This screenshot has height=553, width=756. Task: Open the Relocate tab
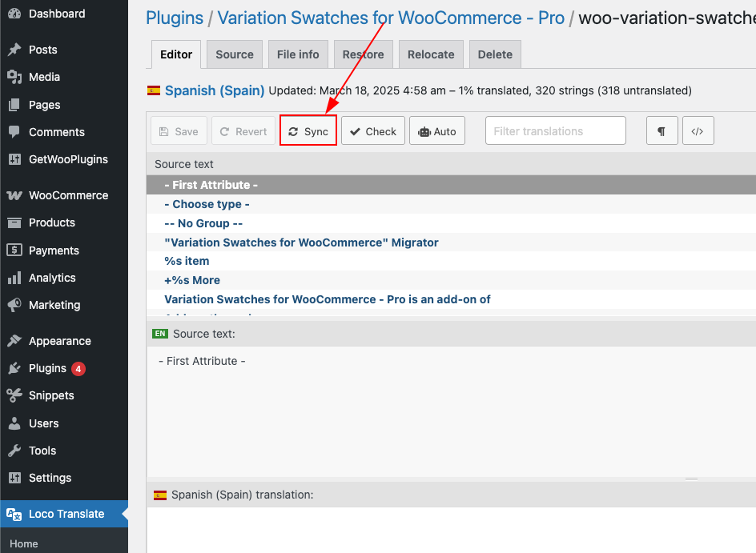[x=431, y=54]
